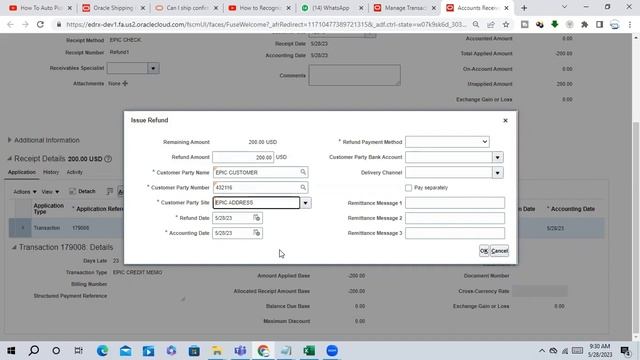The image size is (640, 360).
Task: Reload the browser page
Action: coord(40,24)
